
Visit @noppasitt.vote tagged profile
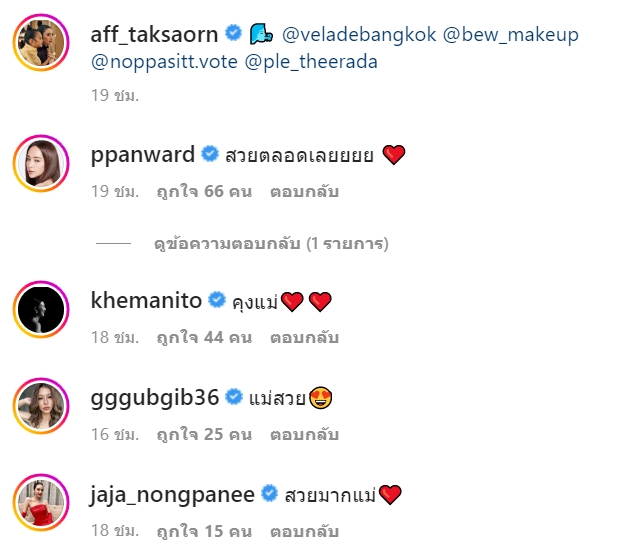pyautogui.click(x=164, y=62)
